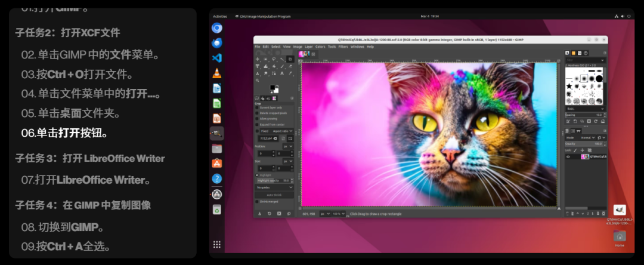This screenshot has height=265, width=644.
Task: Open the Windows menu
Action: 357,47
